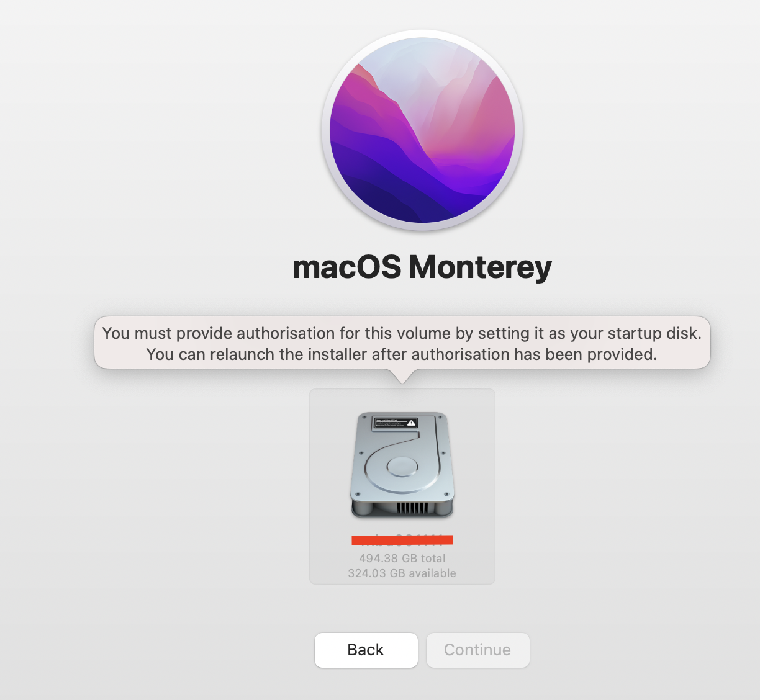The image size is (760, 700).
Task: Click the warning triangle on disk label
Action: pos(411,423)
